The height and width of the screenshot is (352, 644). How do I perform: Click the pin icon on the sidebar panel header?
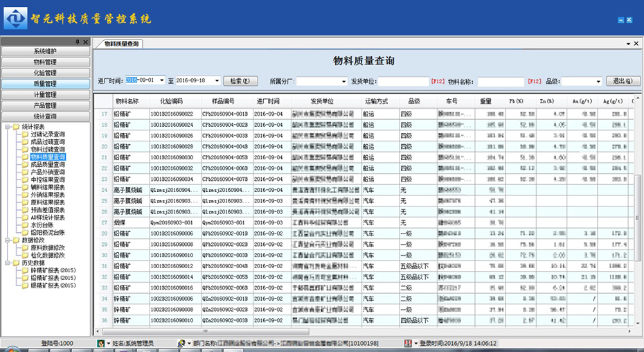pos(77,43)
